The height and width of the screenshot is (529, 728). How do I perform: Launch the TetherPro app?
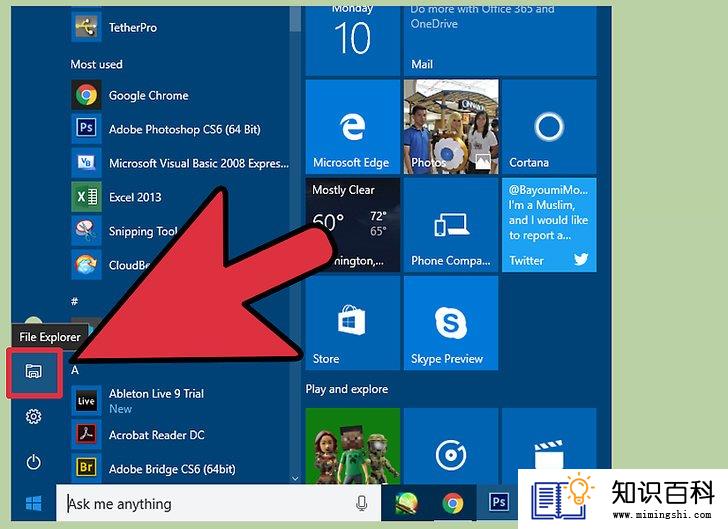(x=179, y=27)
